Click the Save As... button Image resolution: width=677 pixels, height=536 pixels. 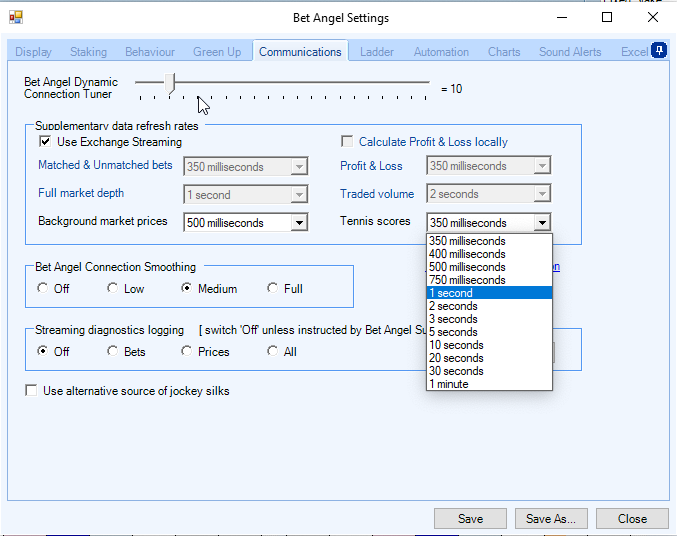tap(551, 518)
